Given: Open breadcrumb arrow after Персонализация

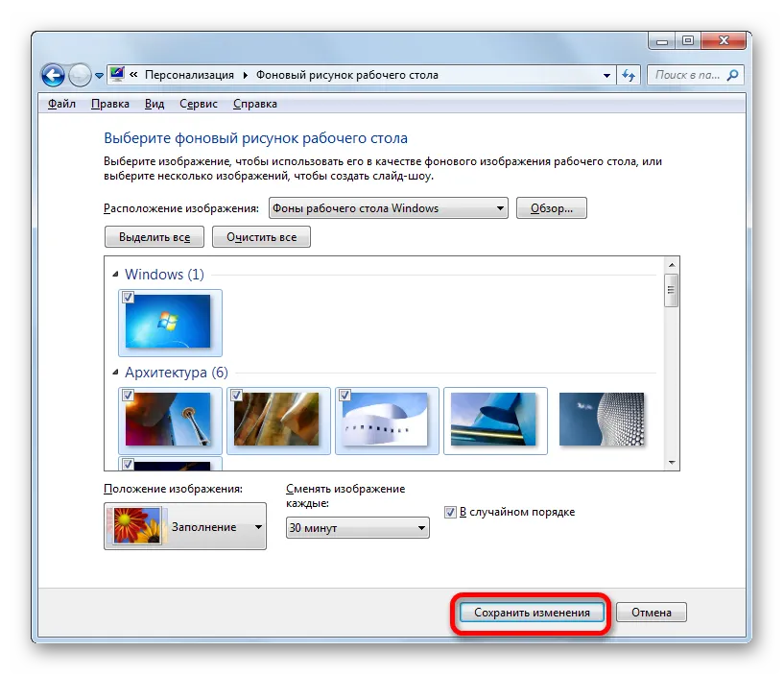Looking at the screenshot, I should pyautogui.click(x=245, y=75).
